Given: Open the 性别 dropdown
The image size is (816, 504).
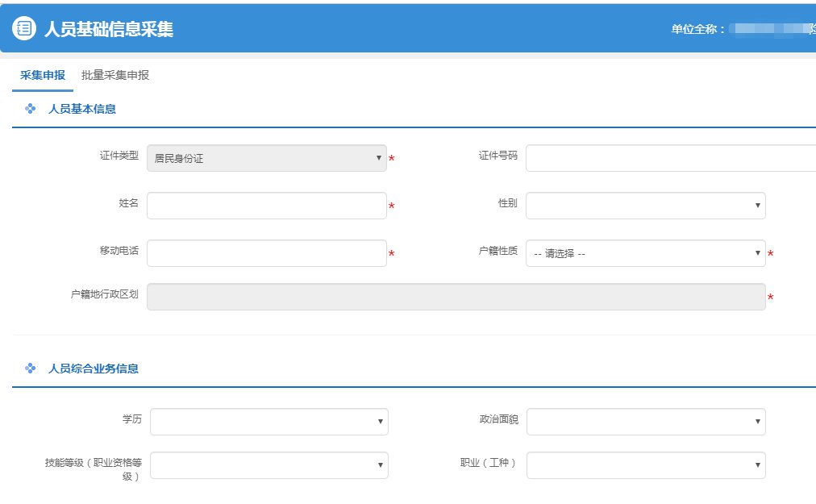Looking at the screenshot, I should pos(645,206).
